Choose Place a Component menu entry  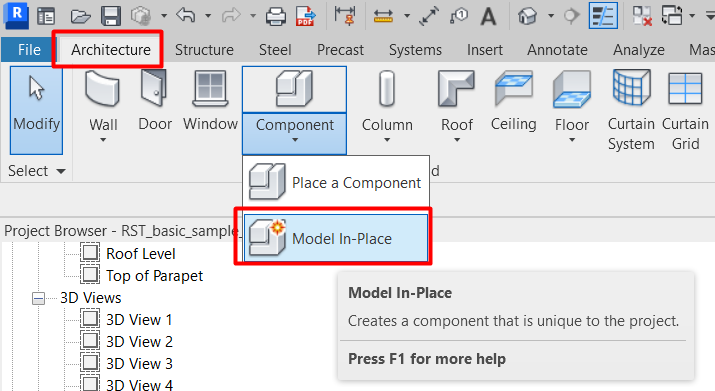pos(336,183)
